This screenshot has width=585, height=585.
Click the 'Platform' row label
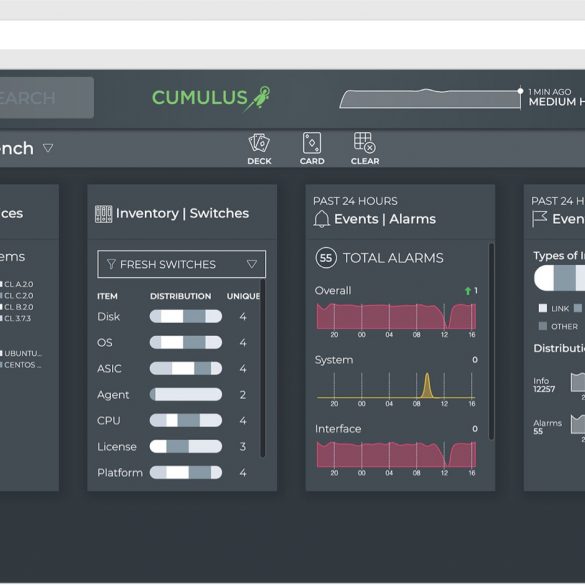[x=120, y=473]
